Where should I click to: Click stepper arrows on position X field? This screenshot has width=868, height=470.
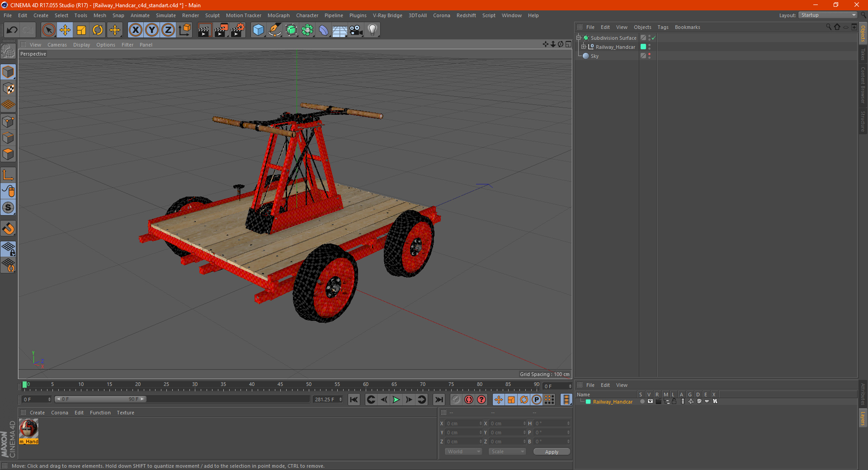coord(481,423)
